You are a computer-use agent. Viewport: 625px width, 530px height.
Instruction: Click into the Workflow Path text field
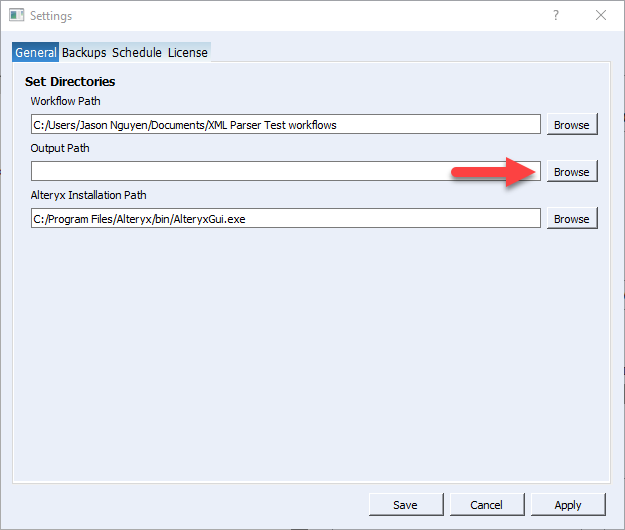click(x=285, y=125)
